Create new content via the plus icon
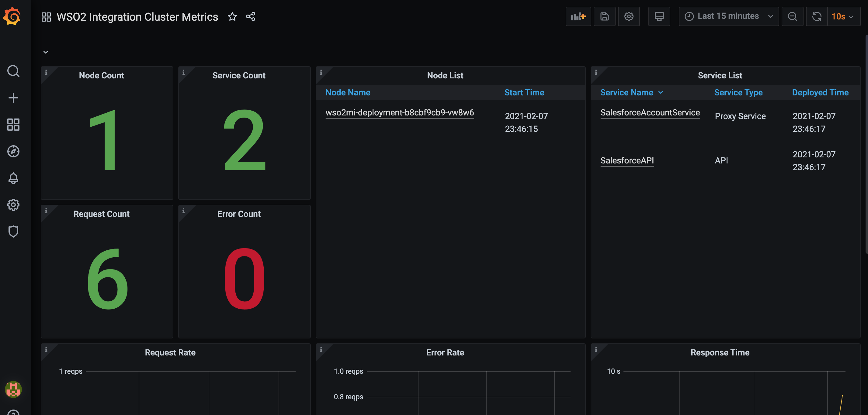 pos(13,98)
